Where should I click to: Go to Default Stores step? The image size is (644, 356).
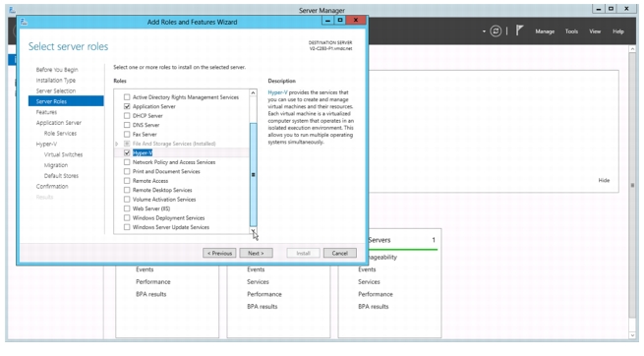[x=61, y=176]
